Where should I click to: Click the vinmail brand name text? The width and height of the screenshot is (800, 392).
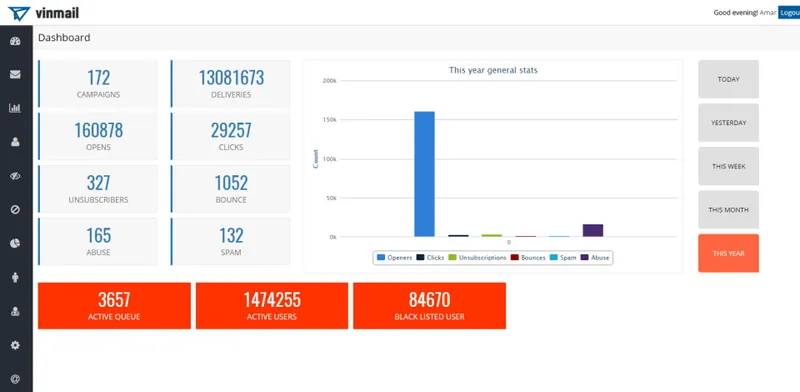click(57, 13)
